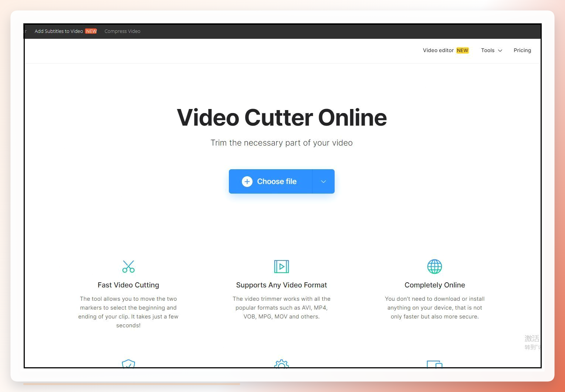Click the globe Completely Online icon

coord(434,266)
